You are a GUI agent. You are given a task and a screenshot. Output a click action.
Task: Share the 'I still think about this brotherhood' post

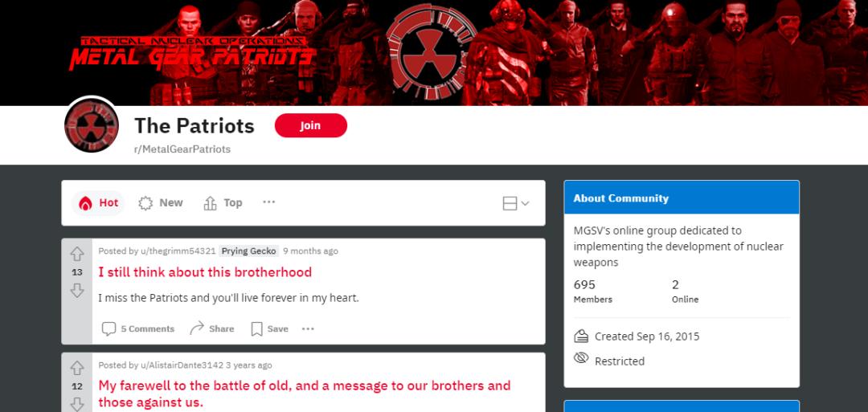point(211,329)
